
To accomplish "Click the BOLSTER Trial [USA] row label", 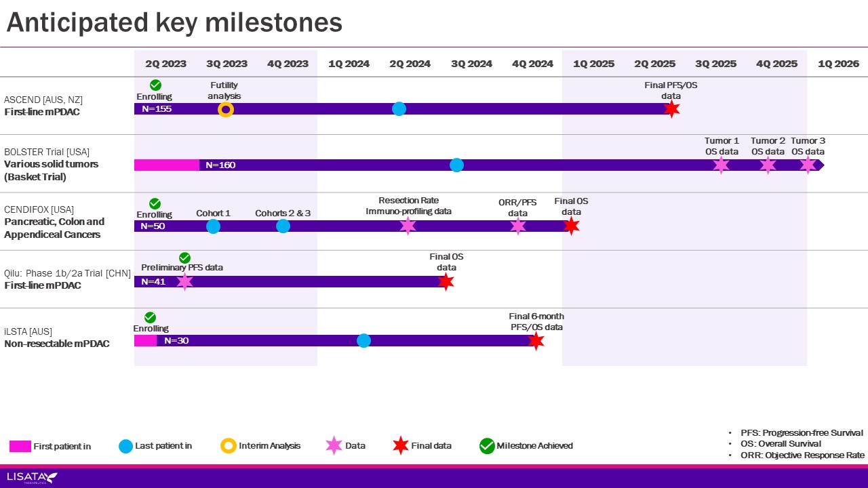I will pyautogui.click(x=47, y=152).
